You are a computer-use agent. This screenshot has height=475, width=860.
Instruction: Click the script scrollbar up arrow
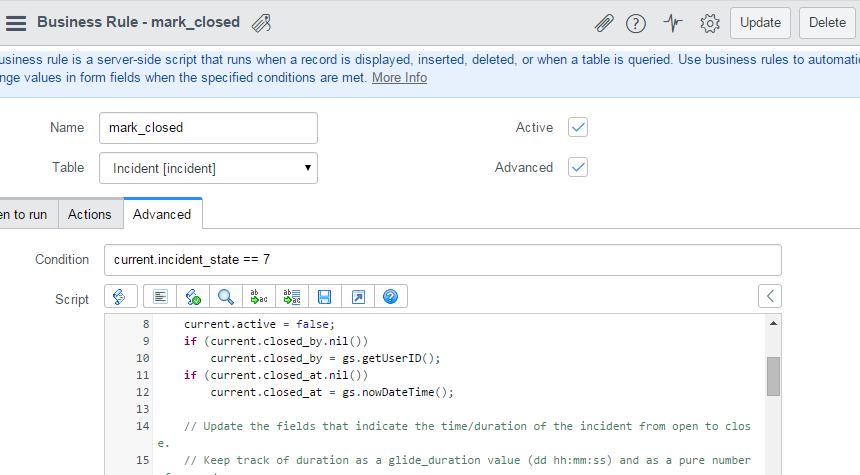(773, 324)
